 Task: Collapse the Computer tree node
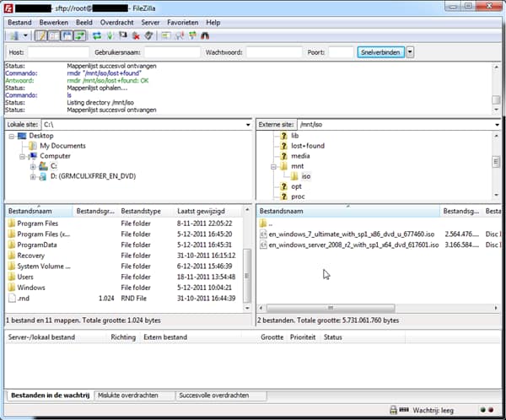[22, 157]
